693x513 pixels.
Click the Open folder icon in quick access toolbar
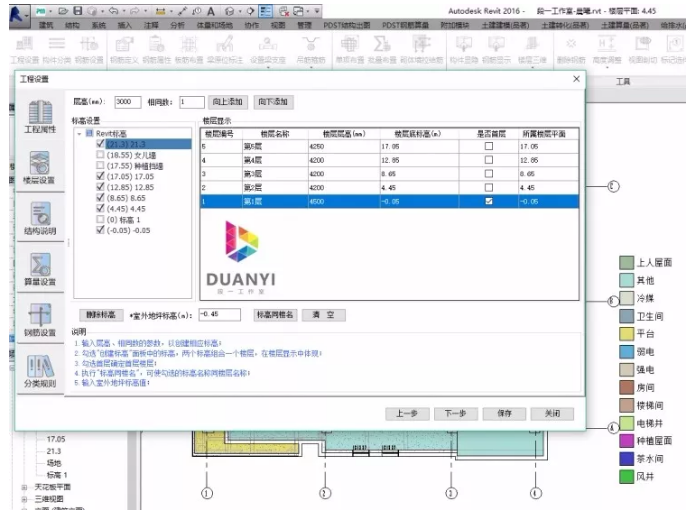[63, 11]
